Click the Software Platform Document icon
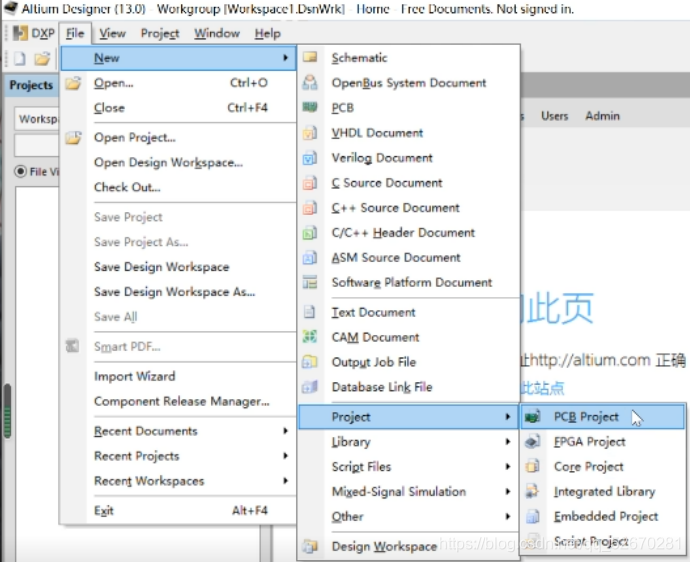The width and height of the screenshot is (690, 562). (x=310, y=282)
